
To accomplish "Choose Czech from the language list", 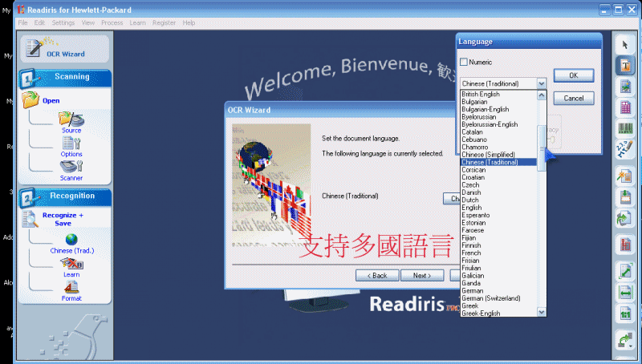I will pyautogui.click(x=498, y=185).
